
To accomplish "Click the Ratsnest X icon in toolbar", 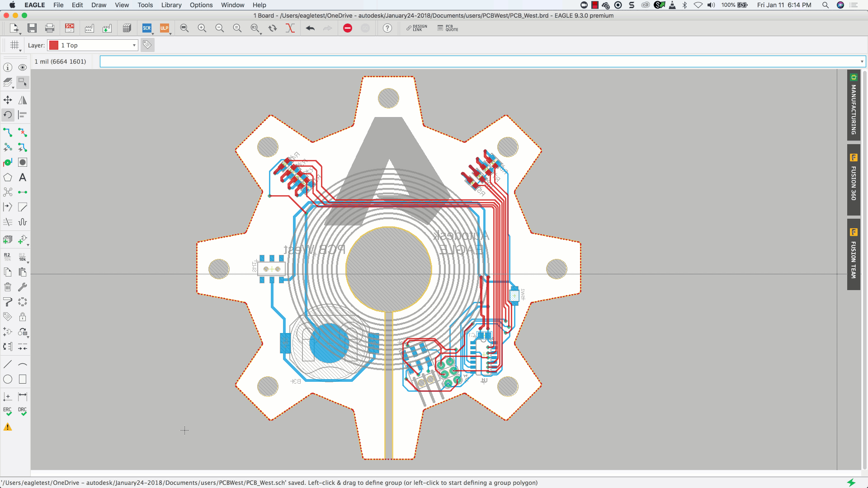I will point(290,28).
